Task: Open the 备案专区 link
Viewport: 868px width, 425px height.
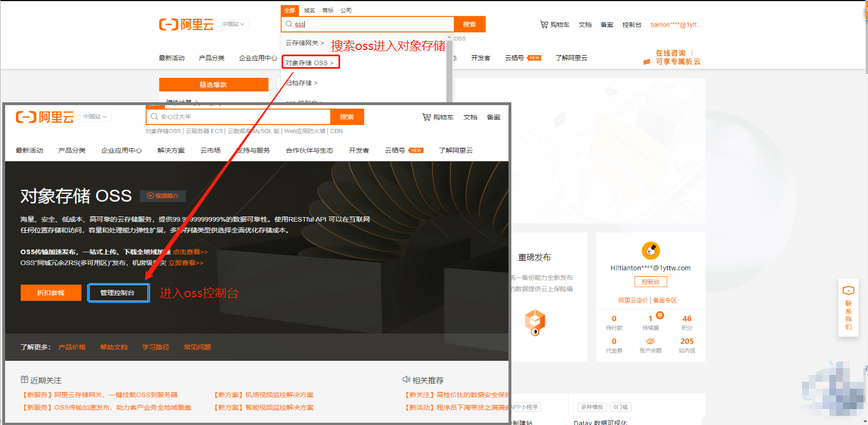Action: pos(665,300)
